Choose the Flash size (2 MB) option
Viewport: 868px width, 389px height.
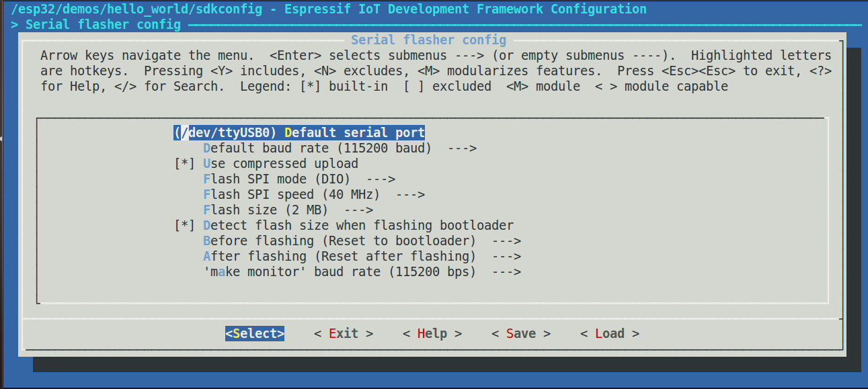(265, 210)
